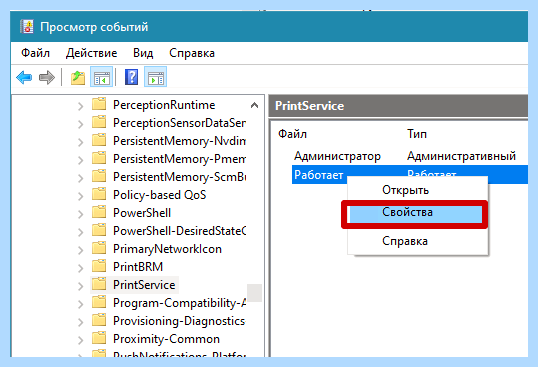Click the PerceptionSensorDataSer folder icon

click(x=99, y=122)
